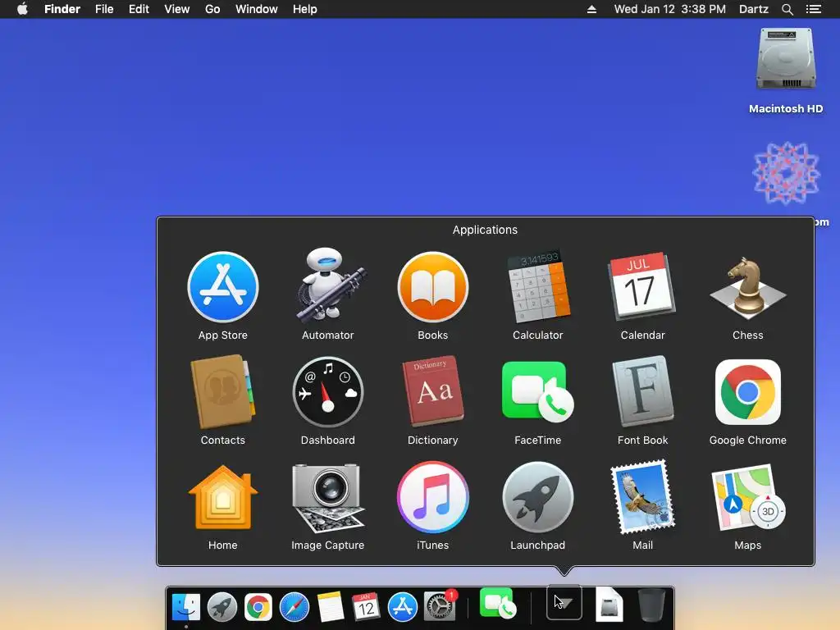Click the eject icon in menu bar
The image size is (840, 630).
591,9
